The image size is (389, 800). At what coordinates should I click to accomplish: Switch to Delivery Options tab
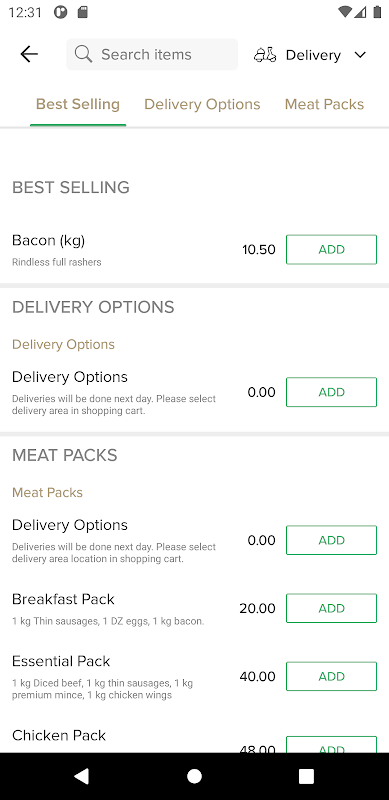pyautogui.click(x=202, y=104)
